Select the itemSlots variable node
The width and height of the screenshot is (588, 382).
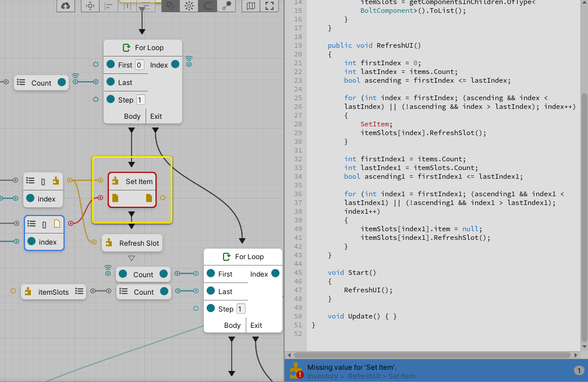[54, 292]
